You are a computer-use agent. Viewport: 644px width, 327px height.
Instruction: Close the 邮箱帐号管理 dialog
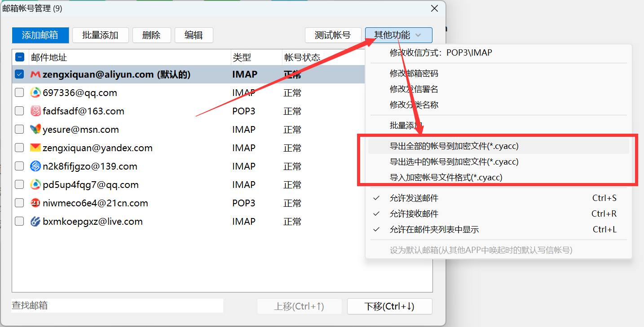434,9
